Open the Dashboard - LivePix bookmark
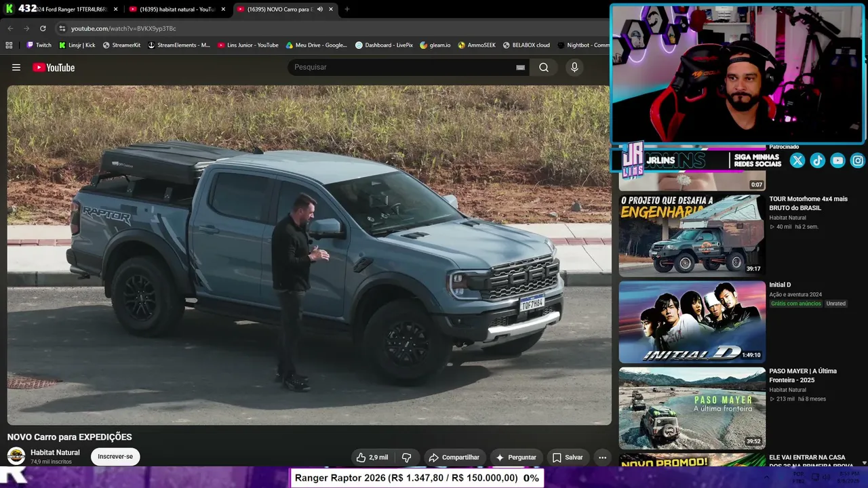The image size is (868, 488). [x=384, y=45]
